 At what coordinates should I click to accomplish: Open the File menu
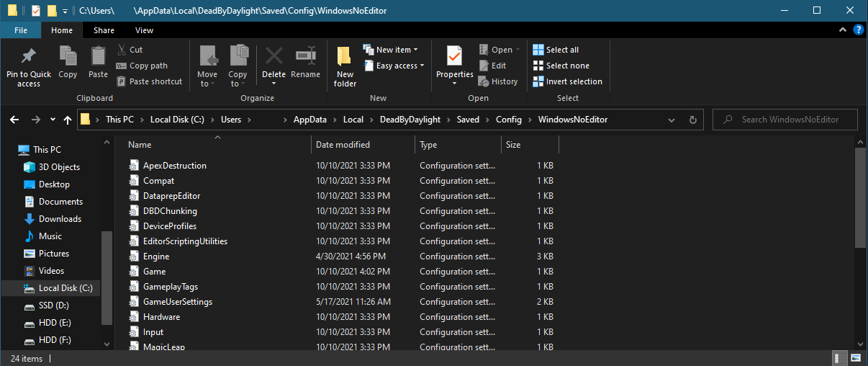pyautogui.click(x=21, y=30)
